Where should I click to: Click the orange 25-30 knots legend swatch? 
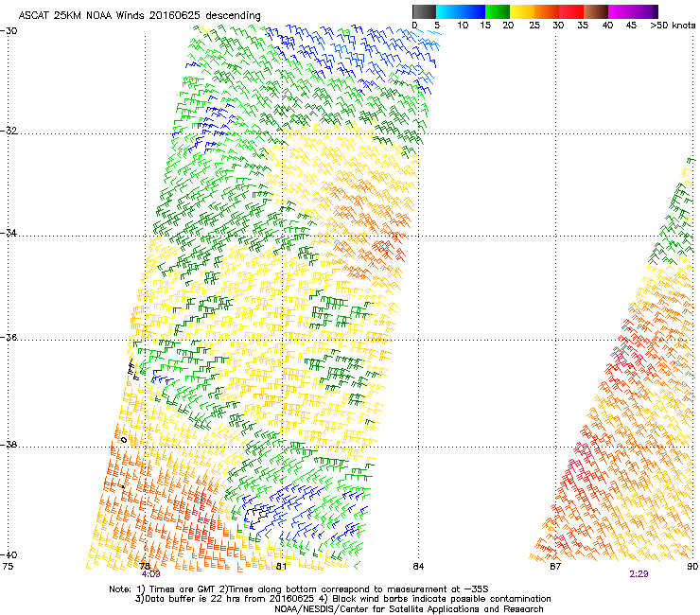[x=547, y=11]
